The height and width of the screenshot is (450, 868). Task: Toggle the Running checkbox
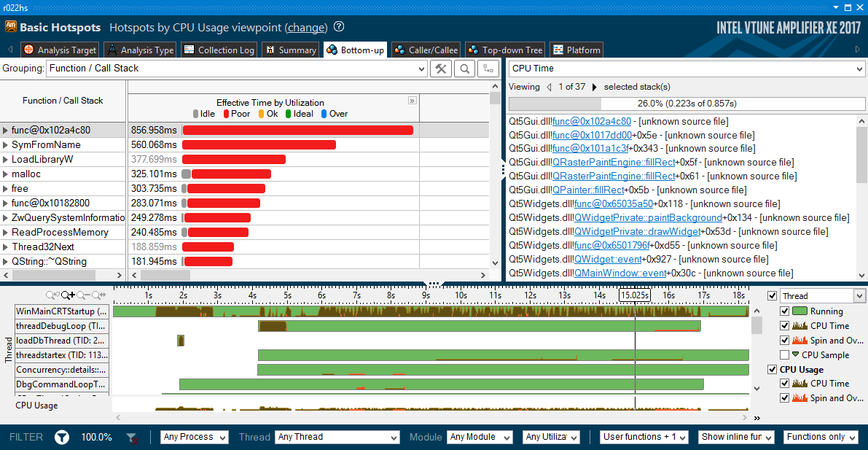[784, 311]
